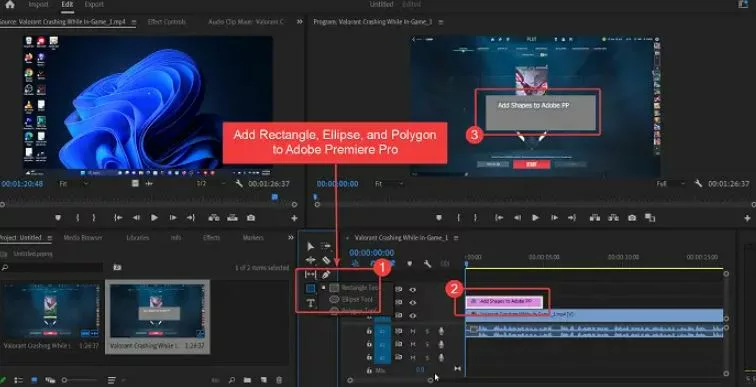Click the Project panel search field
The height and width of the screenshot is (387, 756).
coord(52,267)
